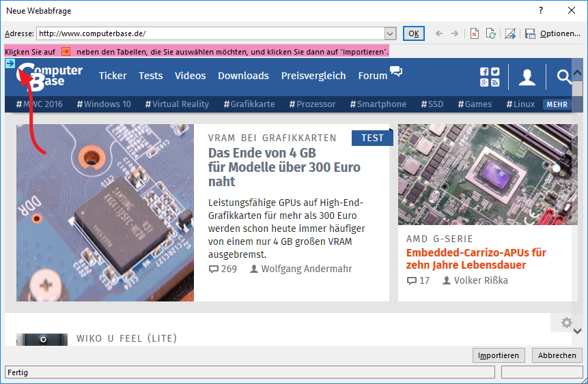The height and width of the screenshot is (384, 588).
Task: Open Embedded-Carrizo-APUs article headline
Action: [476, 259]
